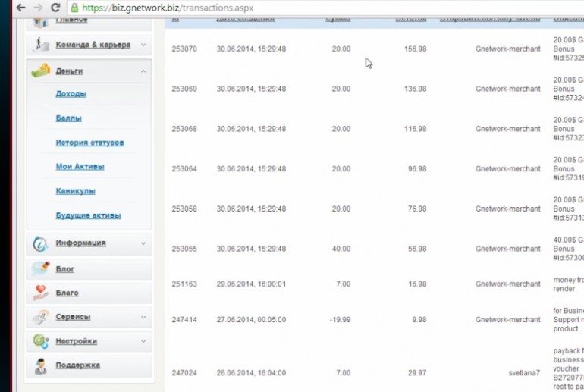This screenshot has width=584, height=392.
Task: Expand the Настройки section arrow
Action: click(143, 341)
